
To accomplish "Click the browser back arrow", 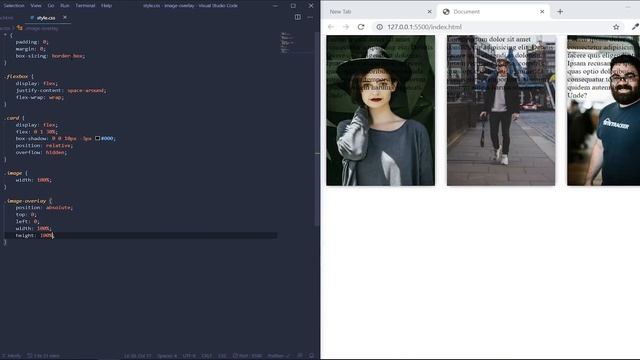I will pyautogui.click(x=331, y=27).
